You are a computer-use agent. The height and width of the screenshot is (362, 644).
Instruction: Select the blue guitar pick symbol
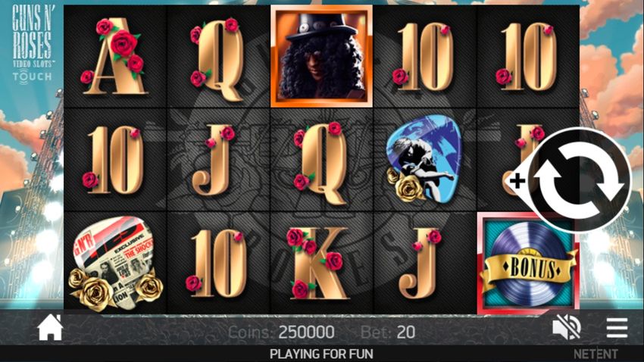pos(424,158)
